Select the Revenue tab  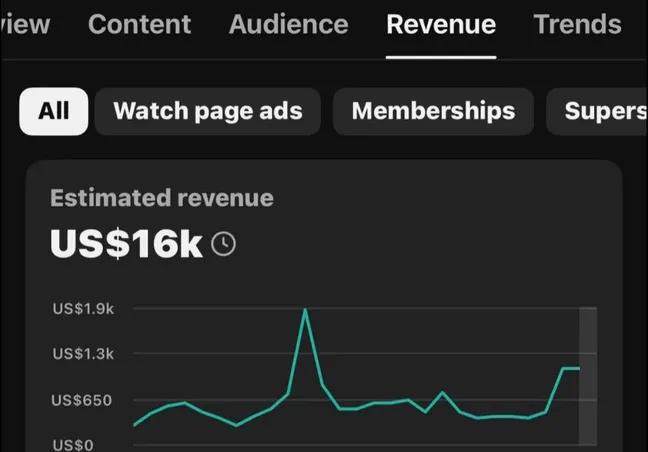(x=441, y=24)
